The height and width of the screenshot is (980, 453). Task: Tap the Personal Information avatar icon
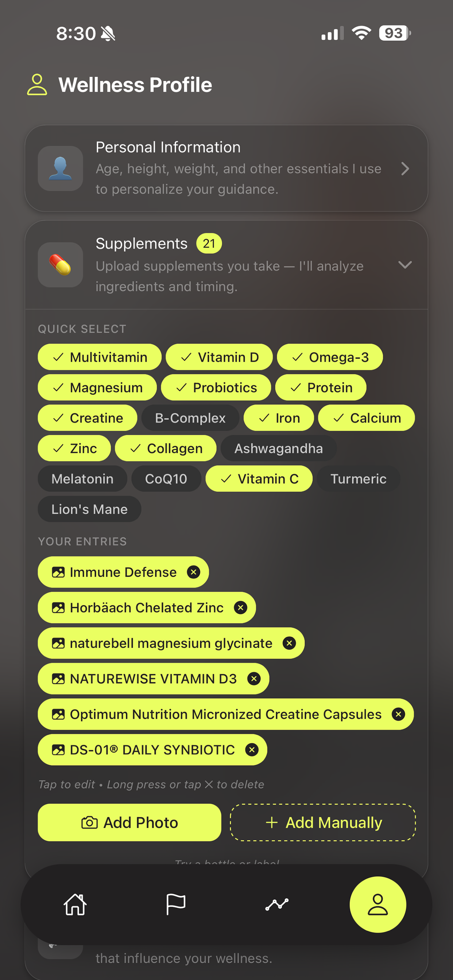click(x=60, y=168)
